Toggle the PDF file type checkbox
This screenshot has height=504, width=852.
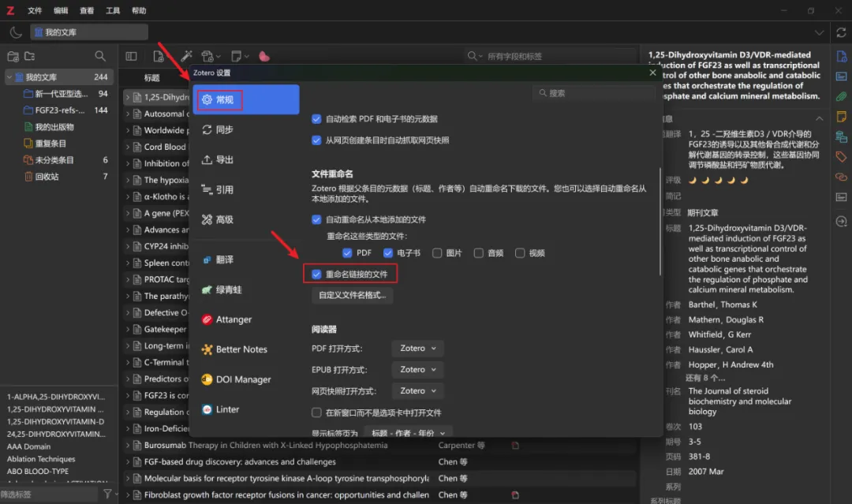point(347,253)
